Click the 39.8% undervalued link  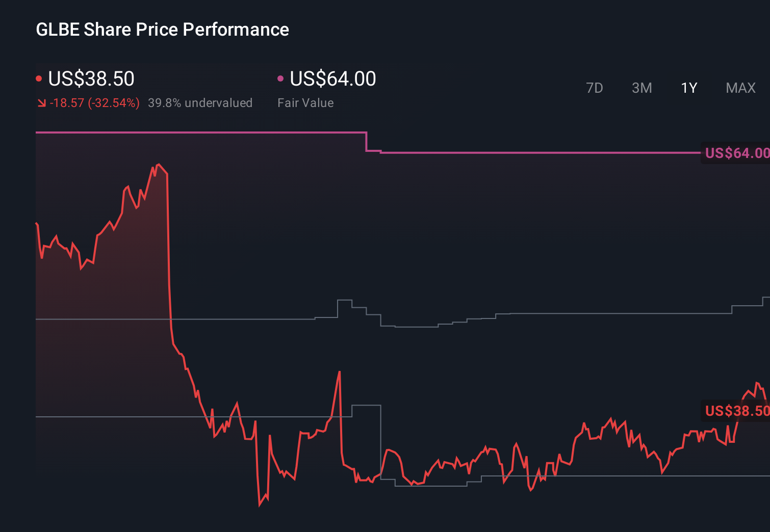coord(200,103)
